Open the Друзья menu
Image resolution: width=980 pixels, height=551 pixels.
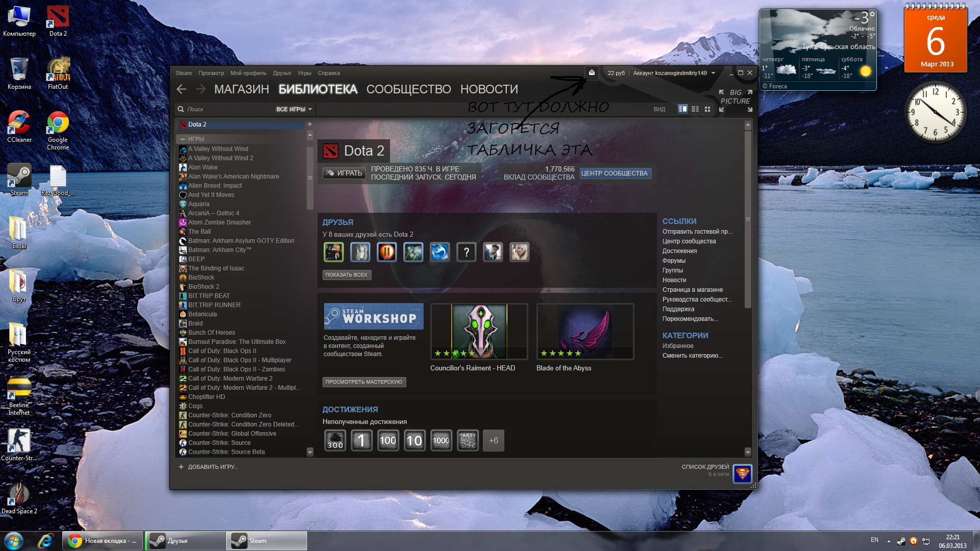click(282, 73)
